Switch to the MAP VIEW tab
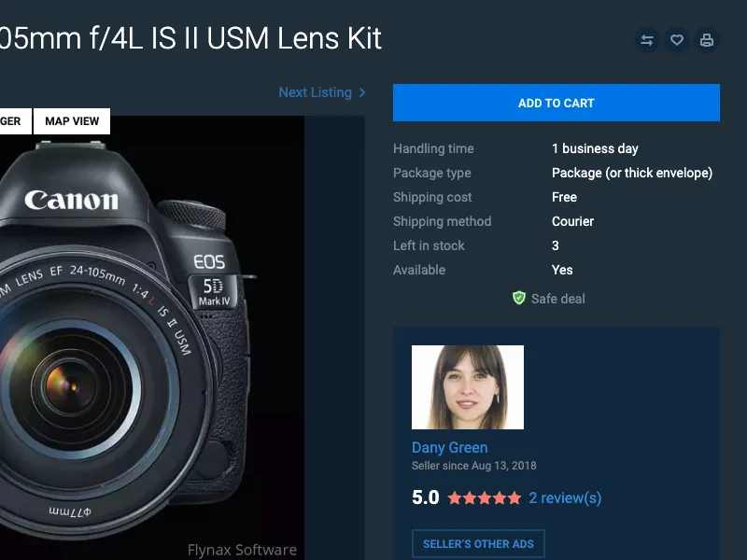The height and width of the screenshot is (560, 747). click(72, 121)
